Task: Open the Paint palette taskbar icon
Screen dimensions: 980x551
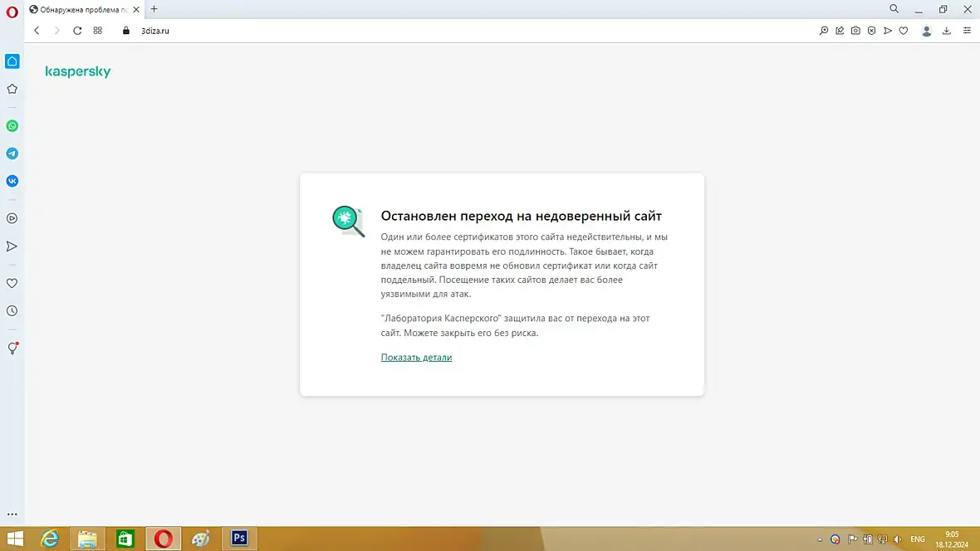Action: [x=201, y=539]
